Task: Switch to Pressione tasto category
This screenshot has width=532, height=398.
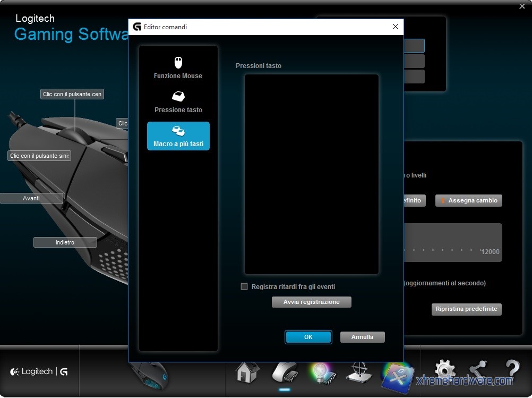Action: 178,102
